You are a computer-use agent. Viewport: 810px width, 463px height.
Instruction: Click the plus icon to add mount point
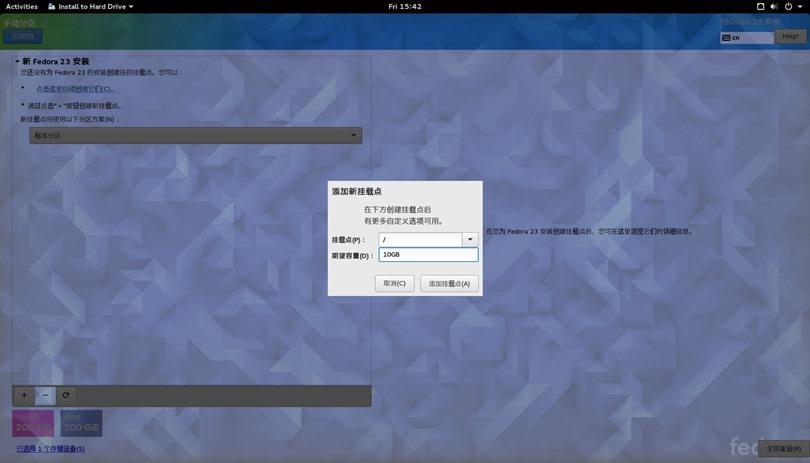tap(25, 395)
